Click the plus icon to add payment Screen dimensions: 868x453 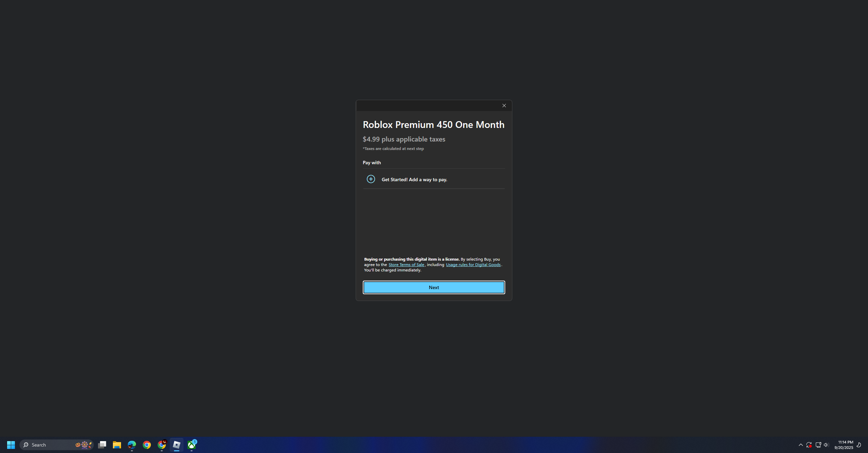coord(371,179)
